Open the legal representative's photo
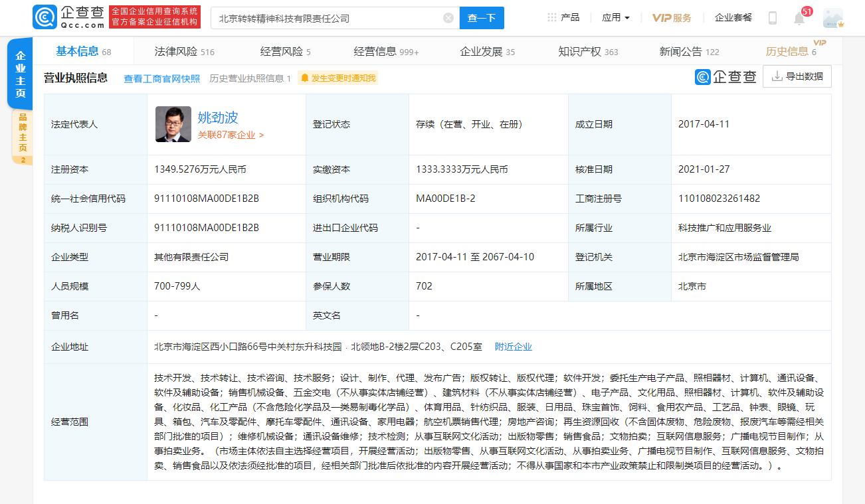 (173, 124)
